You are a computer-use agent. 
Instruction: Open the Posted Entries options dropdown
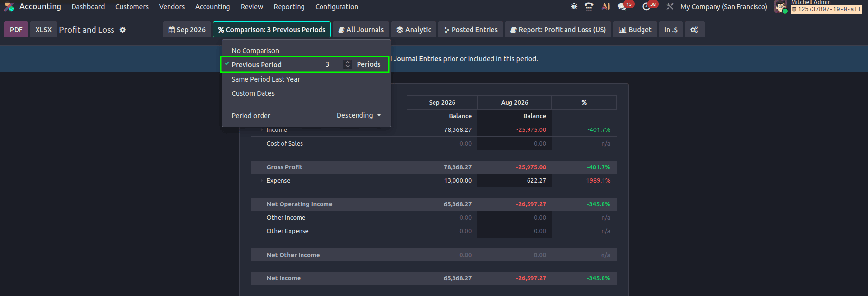[x=471, y=30]
